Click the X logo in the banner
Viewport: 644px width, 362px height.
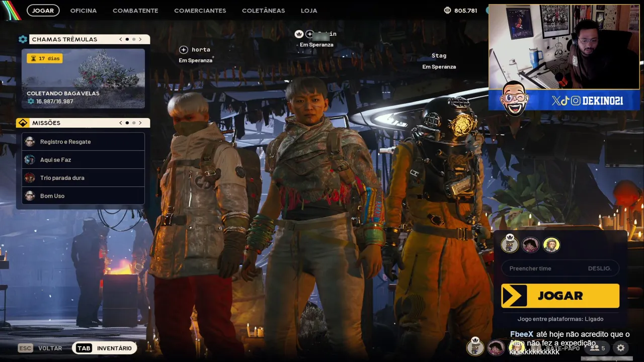(555, 101)
